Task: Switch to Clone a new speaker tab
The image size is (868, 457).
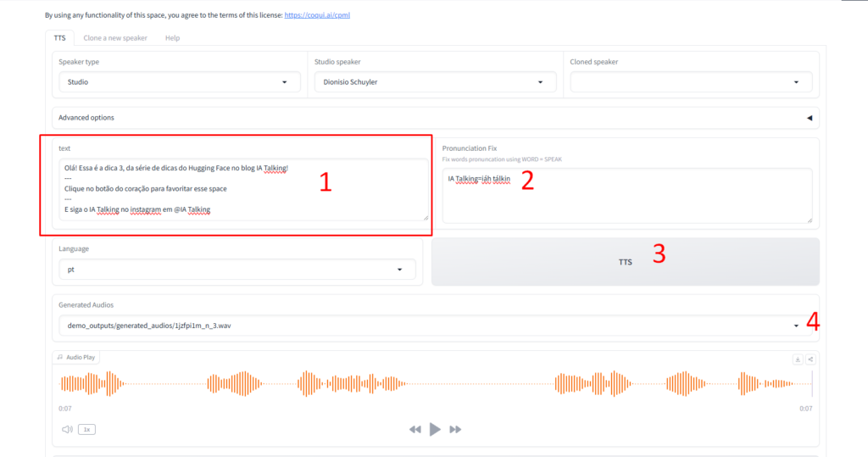Action: pyautogui.click(x=115, y=38)
